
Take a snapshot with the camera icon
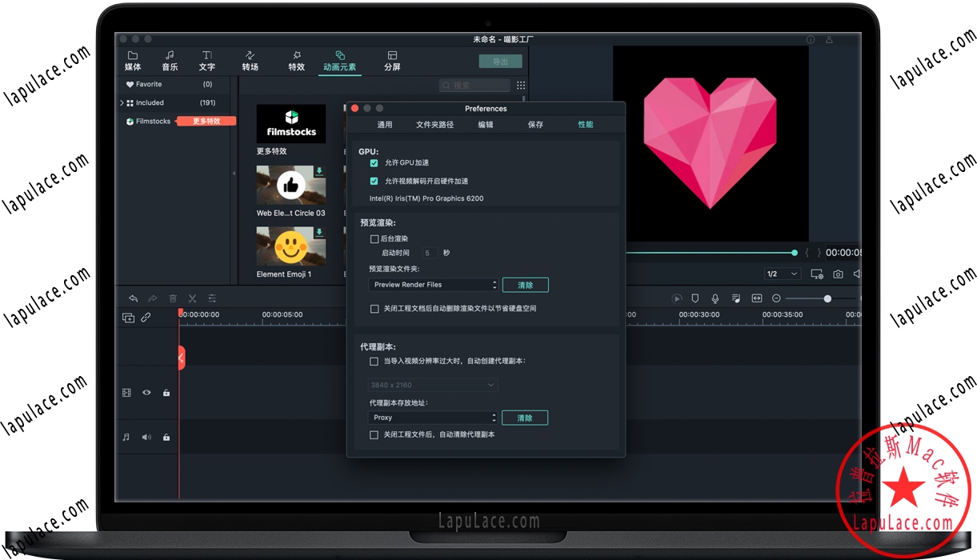(838, 274)
